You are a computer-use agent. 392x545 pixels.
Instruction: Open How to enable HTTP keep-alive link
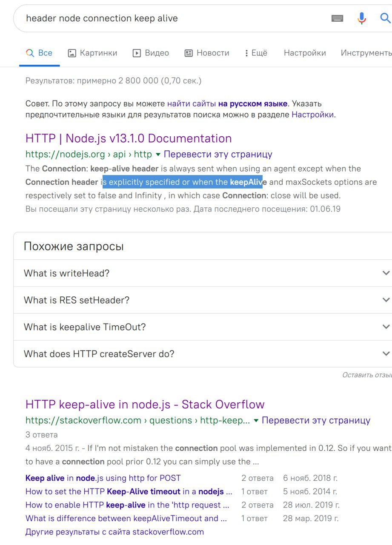127,505
